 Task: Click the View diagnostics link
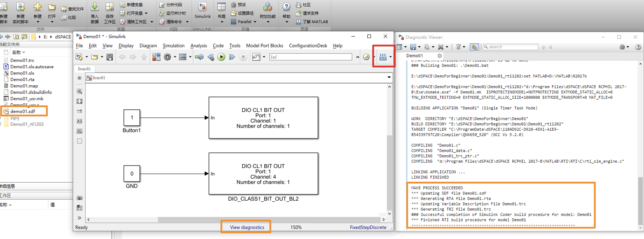coord(247,227)
